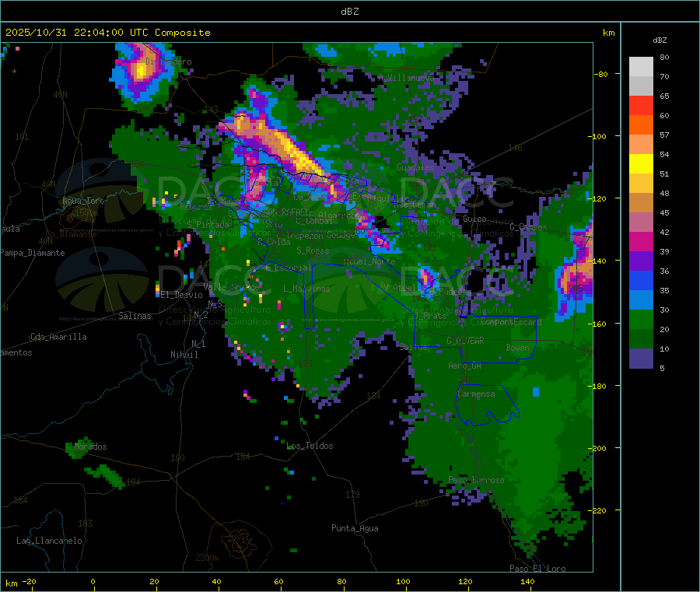This screenshot has width=700, height=592.
Task: Click the 'Aero_GA' map label
Action: (464, 366)
